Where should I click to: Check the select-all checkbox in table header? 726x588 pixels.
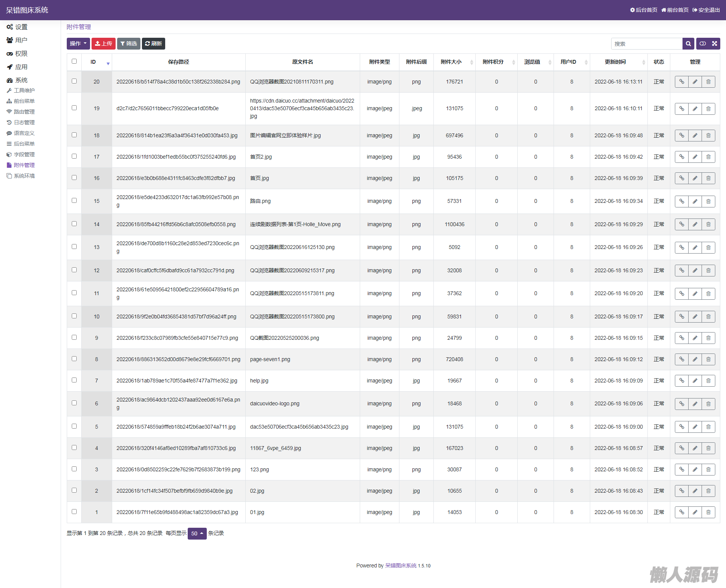[x=74, y=61]
